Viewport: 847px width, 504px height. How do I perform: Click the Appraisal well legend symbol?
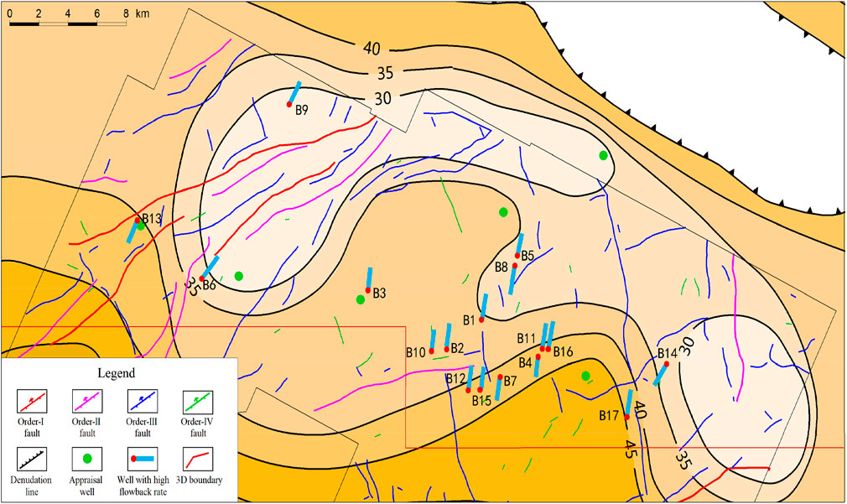point(87,460)
